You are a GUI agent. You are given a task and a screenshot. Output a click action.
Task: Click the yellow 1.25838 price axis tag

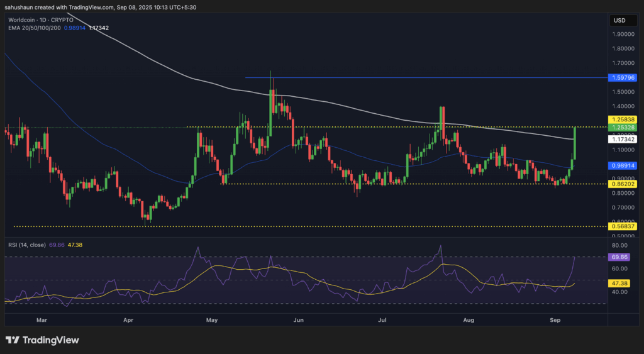623,120
